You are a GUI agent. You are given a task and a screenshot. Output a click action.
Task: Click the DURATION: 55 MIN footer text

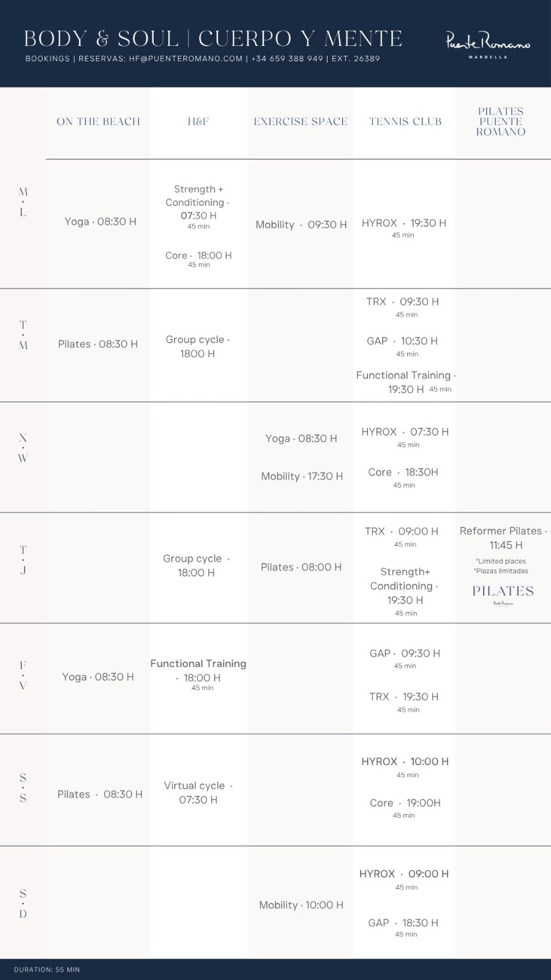(x=47, y=970)
